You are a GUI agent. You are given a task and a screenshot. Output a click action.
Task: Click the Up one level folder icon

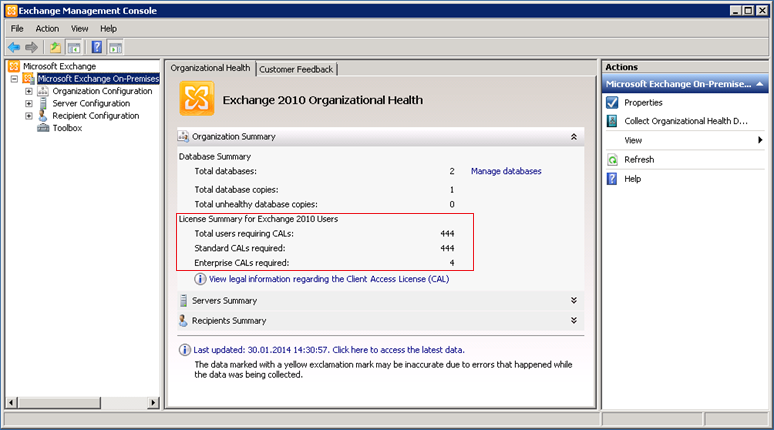[55, 47]
